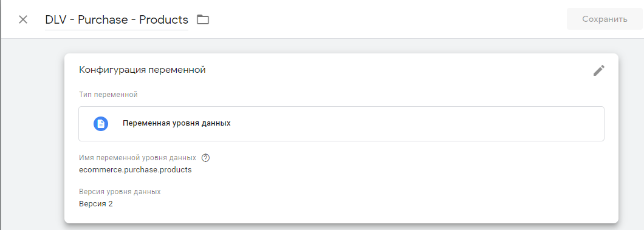Click the Имя переменной уровня данных label
Viewport: 644px width, 230px height.
click(137, 158)
